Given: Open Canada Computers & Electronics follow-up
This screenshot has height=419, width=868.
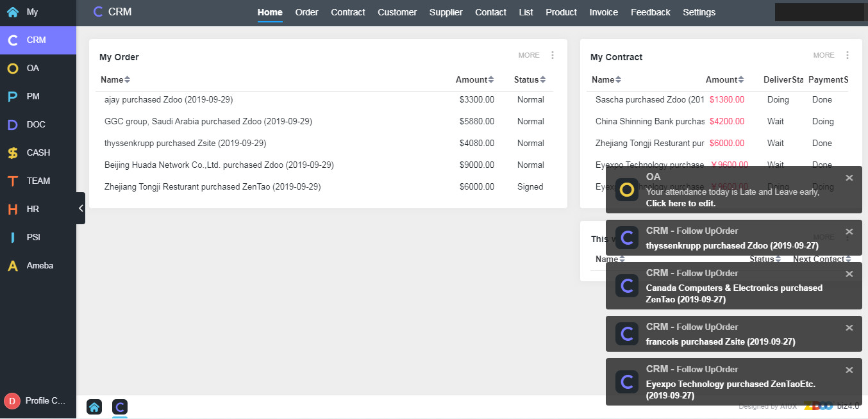Looking at the screenshot, I should click(734, 293).
